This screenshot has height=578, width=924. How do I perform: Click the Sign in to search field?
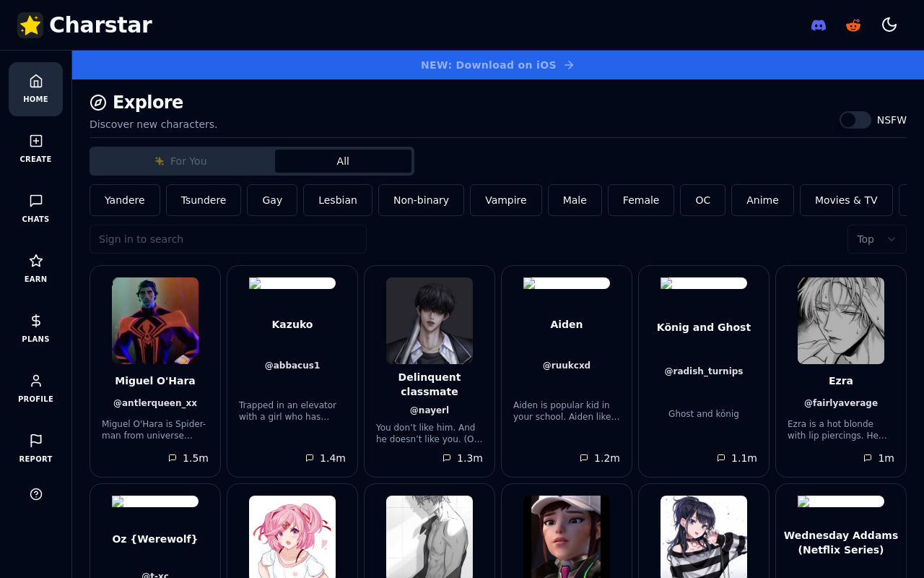click(x=228, y=239)
